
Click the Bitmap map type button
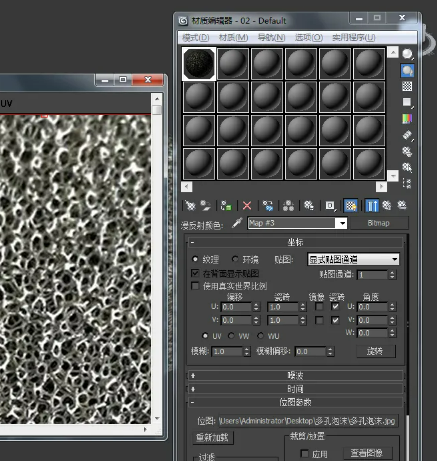(379, 223)
